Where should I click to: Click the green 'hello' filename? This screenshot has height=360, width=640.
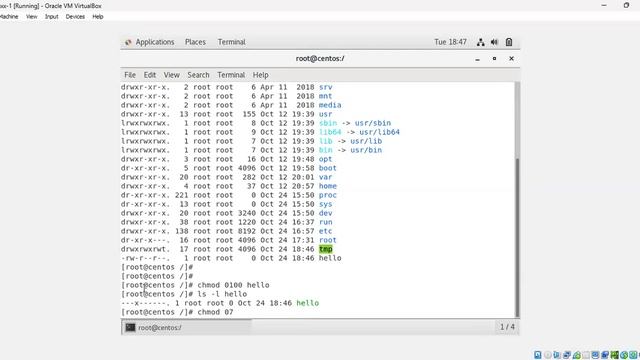(308, 303)
